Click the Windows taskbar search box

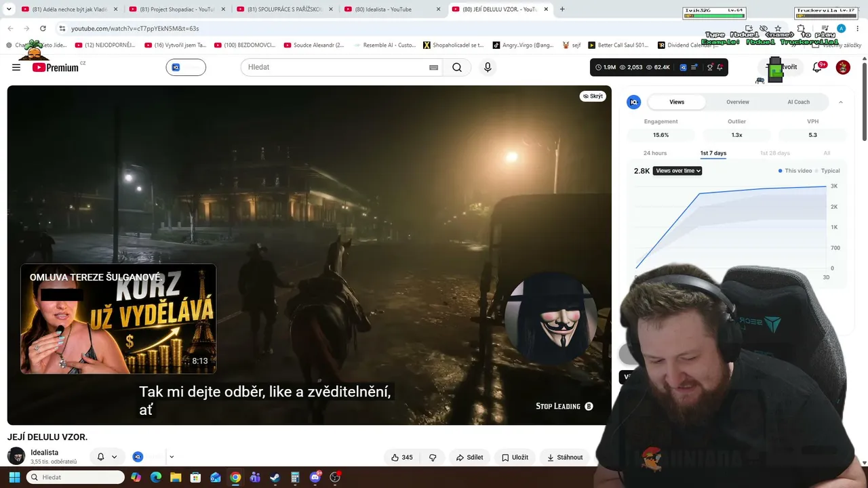pos(75,477)
